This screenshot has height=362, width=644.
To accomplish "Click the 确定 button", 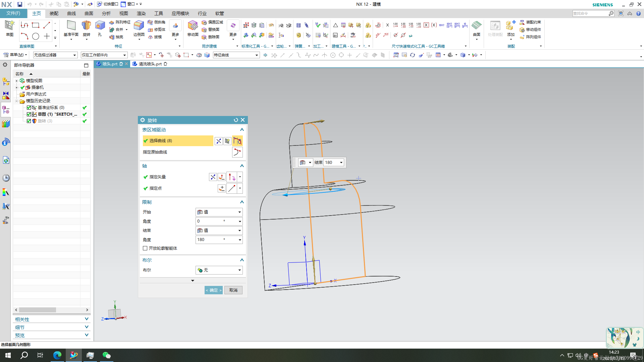I will pyautogui.click(x=214, y=290).
